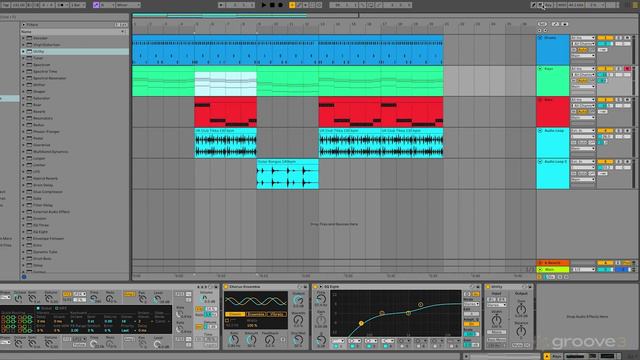
Task: Select the A Reverb return track
Action: pos(553,263)
